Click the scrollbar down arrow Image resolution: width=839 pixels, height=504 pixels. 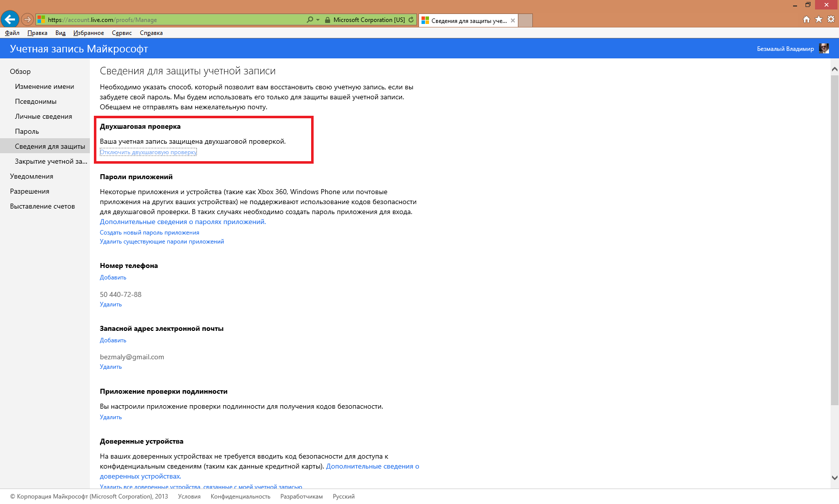pos(835,478)
